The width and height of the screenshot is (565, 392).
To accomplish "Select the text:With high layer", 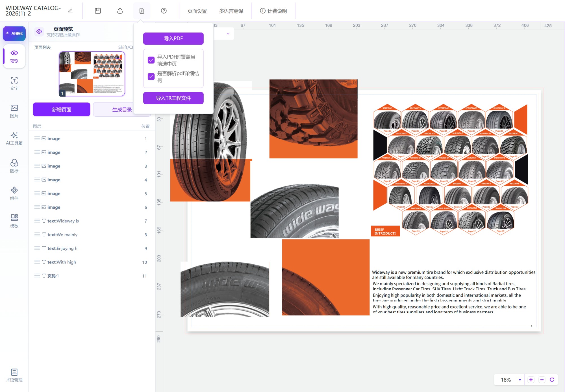I will [x=92, y=262].
